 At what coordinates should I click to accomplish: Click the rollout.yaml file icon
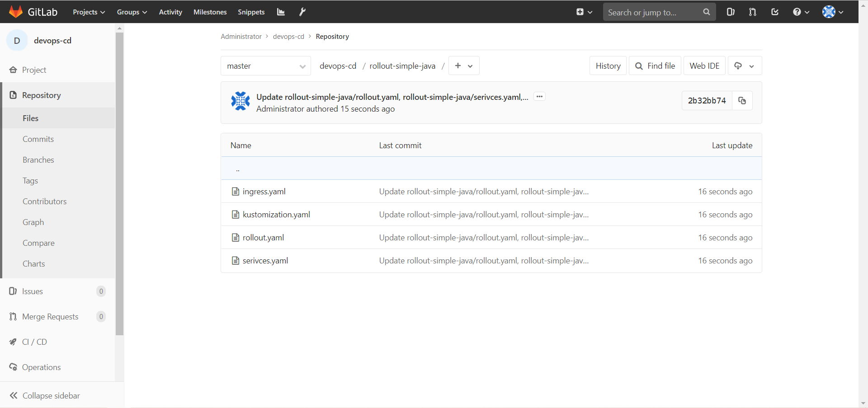[x=236, y=238]
